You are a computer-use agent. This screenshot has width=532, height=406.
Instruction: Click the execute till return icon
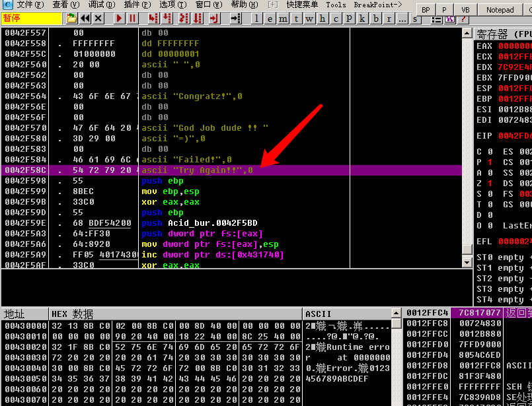coord(214,18)
